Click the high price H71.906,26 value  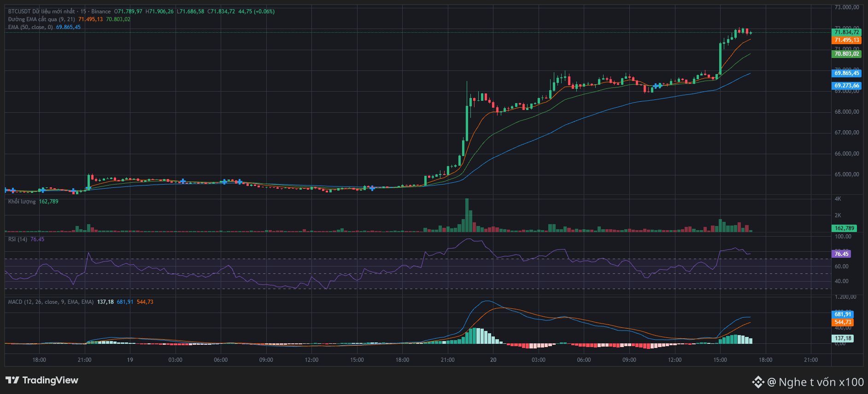click(x=159, y=12)
